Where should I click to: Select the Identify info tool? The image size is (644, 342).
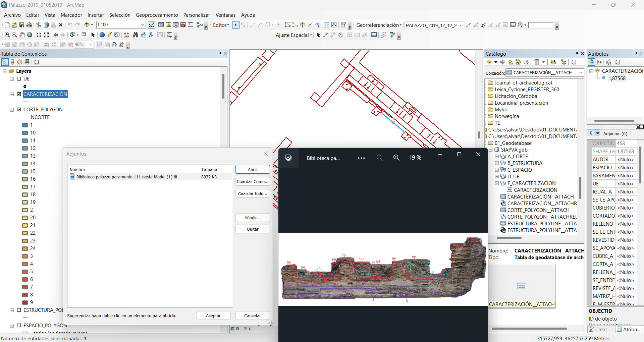102,35
